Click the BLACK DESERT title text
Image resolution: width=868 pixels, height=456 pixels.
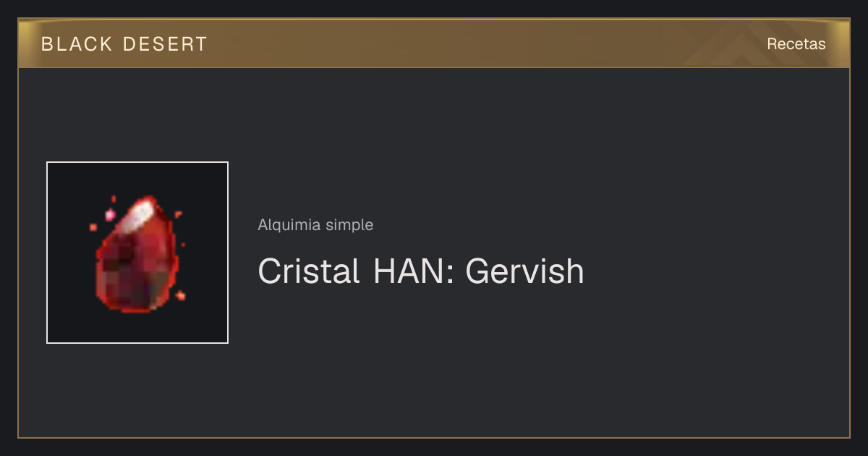pyautogui.click(x=124, y=44)
